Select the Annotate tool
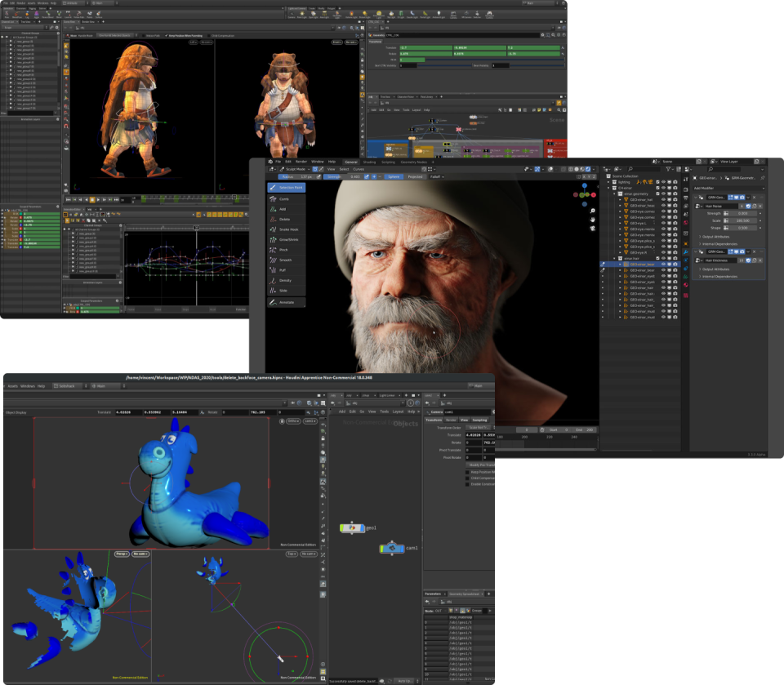 tap(285, 302)
